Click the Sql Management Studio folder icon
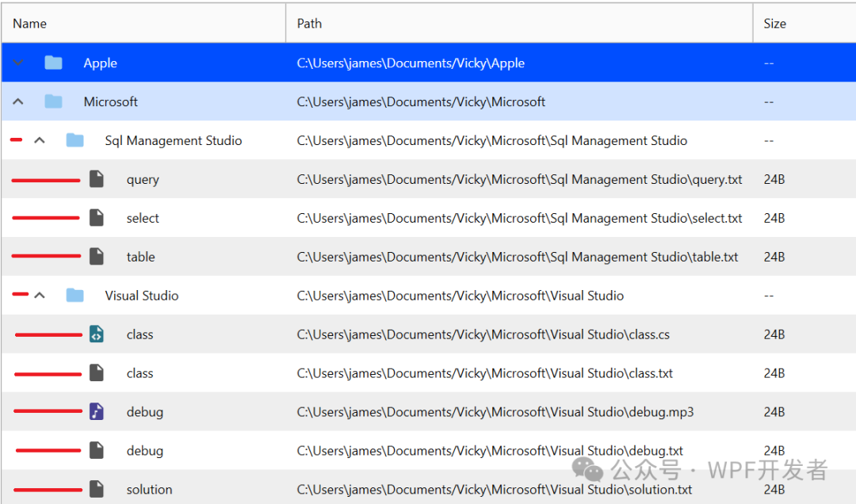Screen dimensions: 856x504 75,140
